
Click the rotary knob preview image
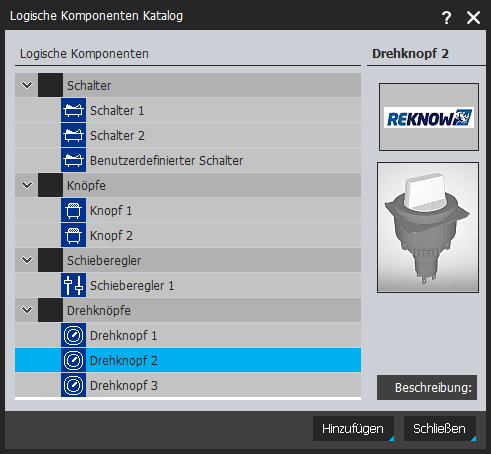tap(428, 228)
